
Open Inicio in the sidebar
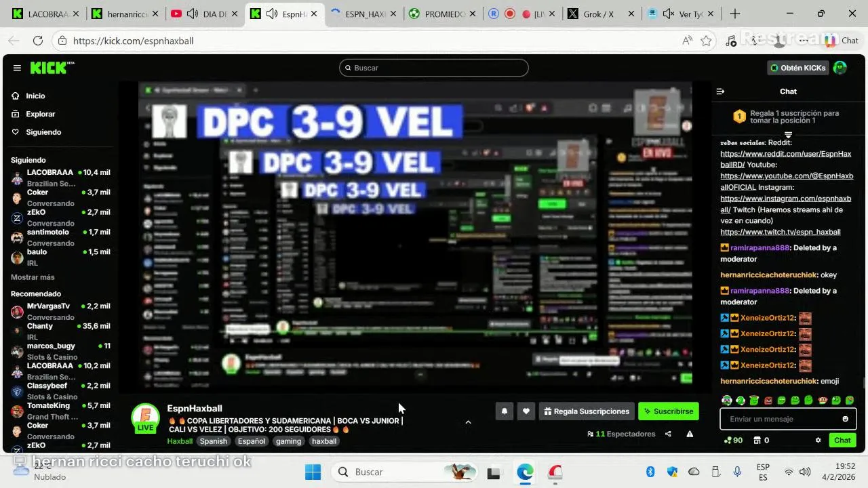tap(35, 96)
